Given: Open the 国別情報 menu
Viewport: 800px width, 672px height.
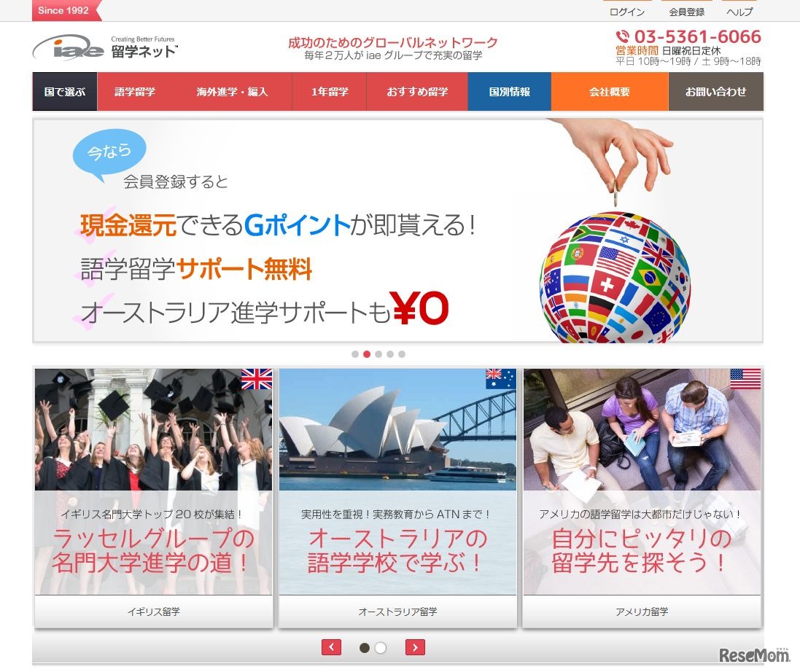Looking at the screenshot, I should [x=509, y=91].
